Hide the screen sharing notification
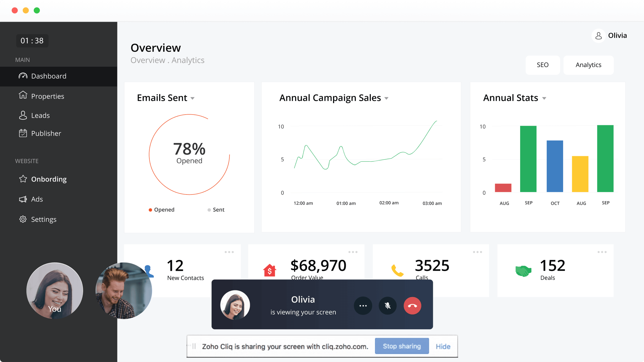This screenshot has width=644, height=362. pyautogui.click(x=443, y=346)
